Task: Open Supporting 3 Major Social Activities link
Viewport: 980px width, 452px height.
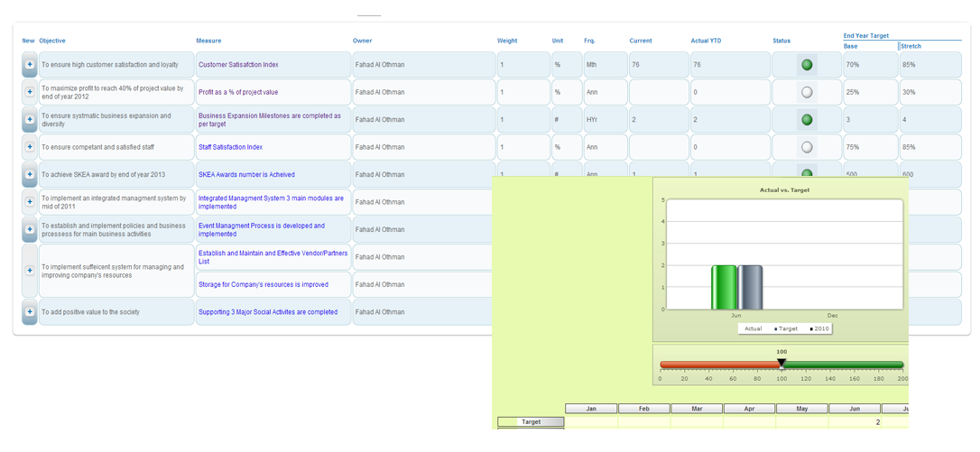Action: (x=267, y=312)
